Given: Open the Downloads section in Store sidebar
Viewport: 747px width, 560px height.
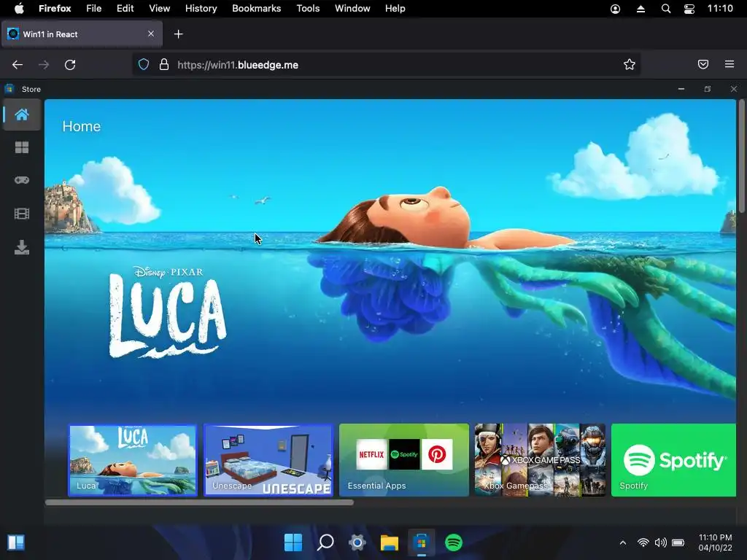Looking at the screenshot, I should [21, 247].
